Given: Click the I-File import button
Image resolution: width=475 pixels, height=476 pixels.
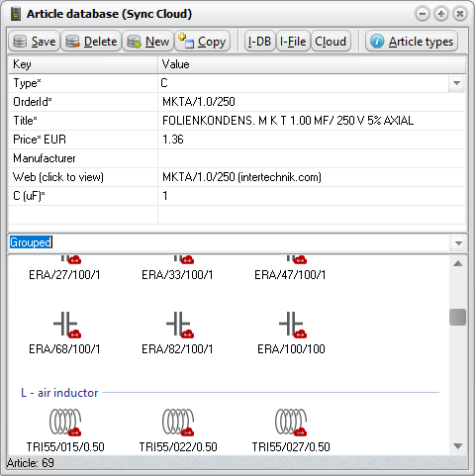Looking at the screenshot, I should point(293,42).
